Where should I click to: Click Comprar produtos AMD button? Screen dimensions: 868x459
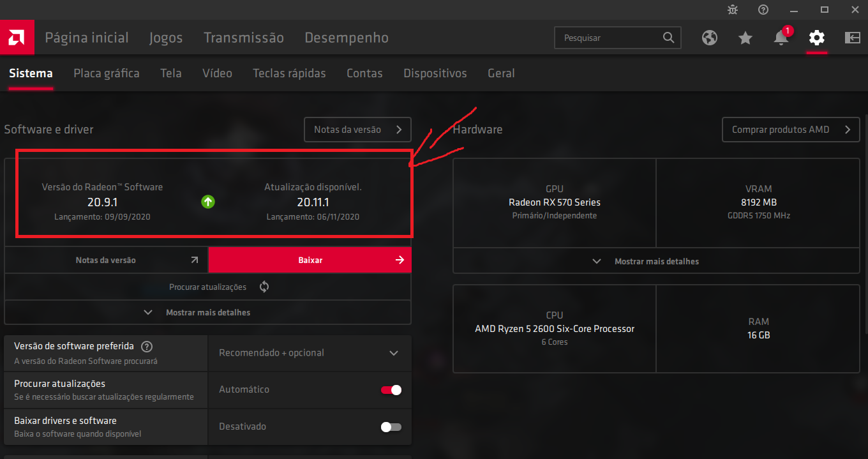[791, 130]
